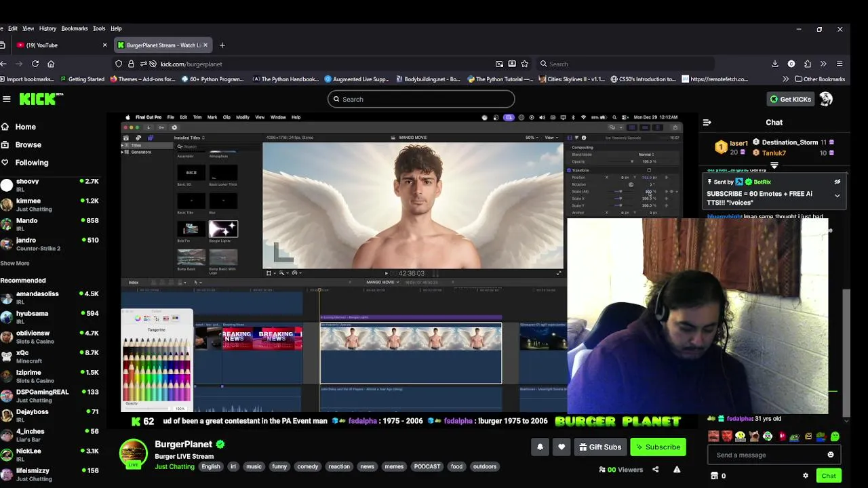Open xQc channel in sidebar

click(x=51, y=357)
